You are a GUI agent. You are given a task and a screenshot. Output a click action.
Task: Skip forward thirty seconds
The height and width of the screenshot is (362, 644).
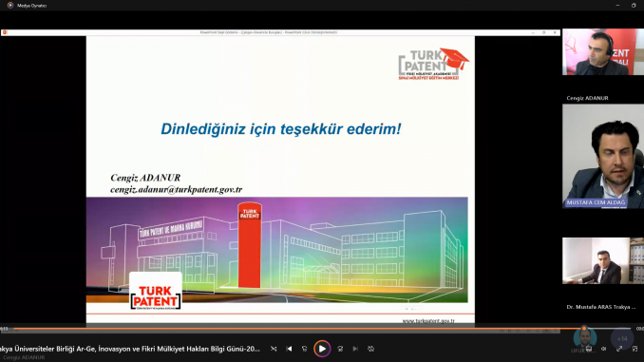[x=340, y=349]
